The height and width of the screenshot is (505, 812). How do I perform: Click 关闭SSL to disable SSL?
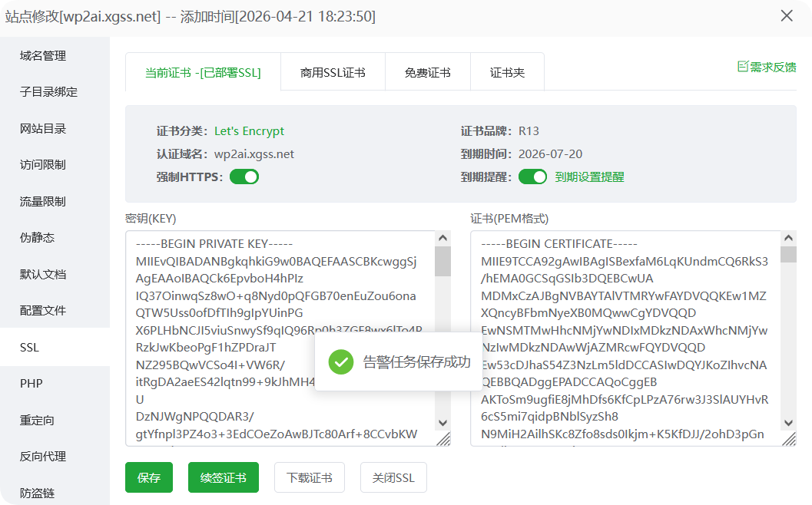click(393, 477)
